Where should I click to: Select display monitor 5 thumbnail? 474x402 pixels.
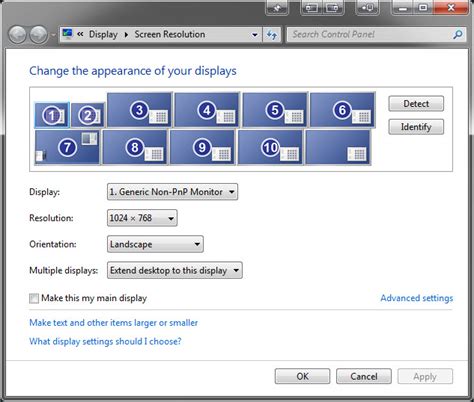pyautogui.click(x=275, y=110)
